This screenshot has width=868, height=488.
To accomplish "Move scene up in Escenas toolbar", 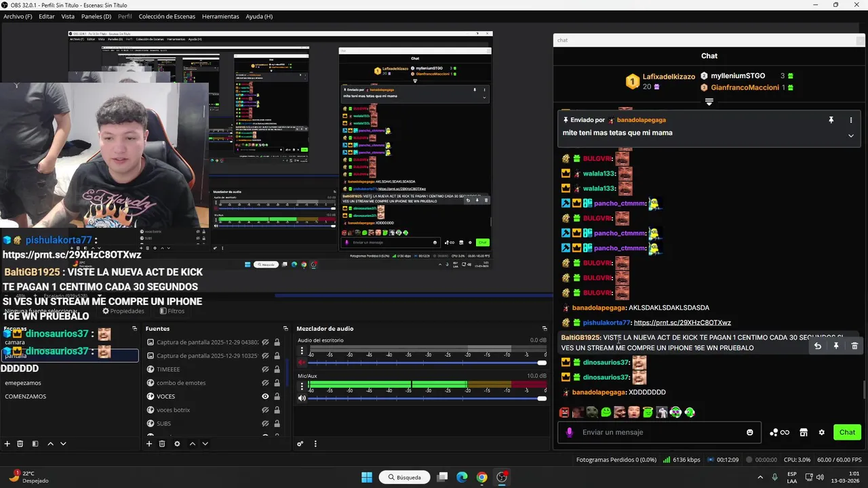I will (50, 444).
